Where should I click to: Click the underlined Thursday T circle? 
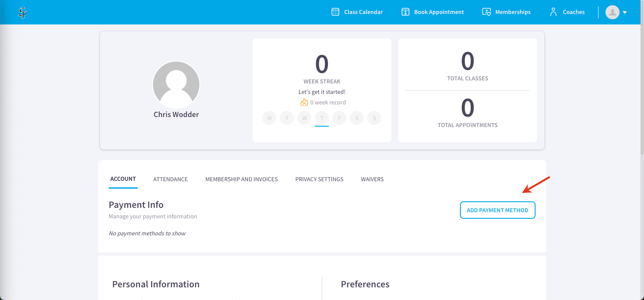pos(322,118)
